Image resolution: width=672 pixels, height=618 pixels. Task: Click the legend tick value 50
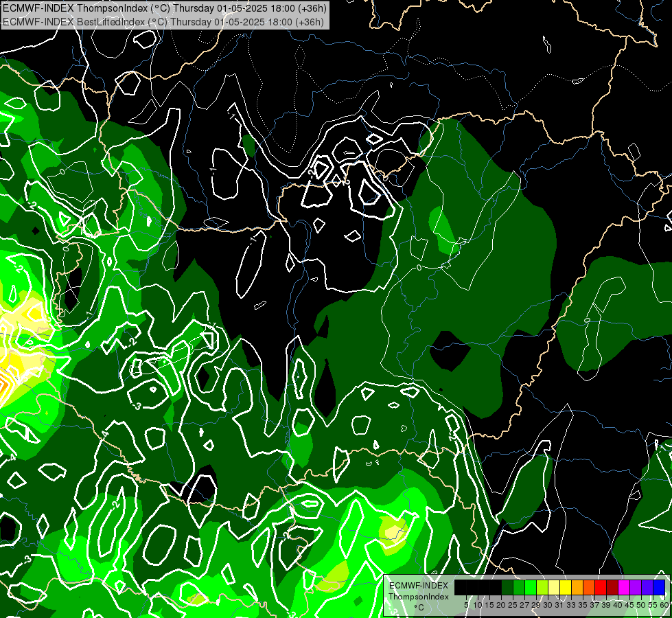(642, 605)
